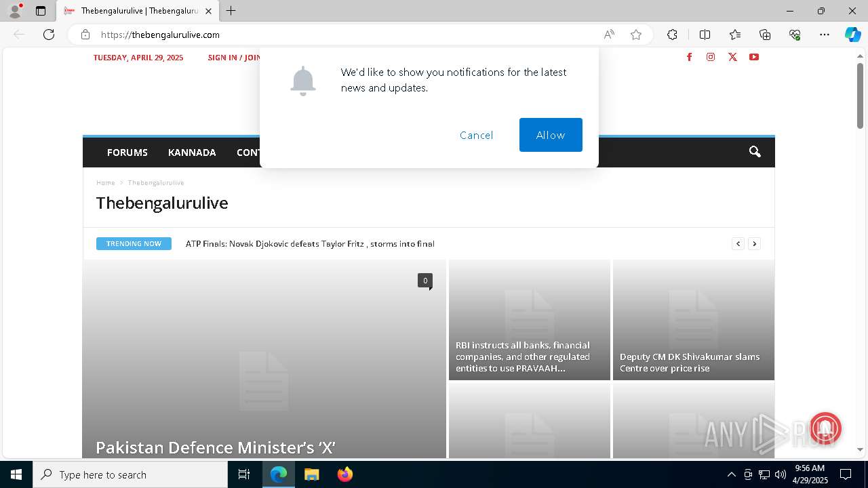The height and width of the screenshot is (488, 868).
Task: Open the FORUMS menu item
Action: click(127, 152)
